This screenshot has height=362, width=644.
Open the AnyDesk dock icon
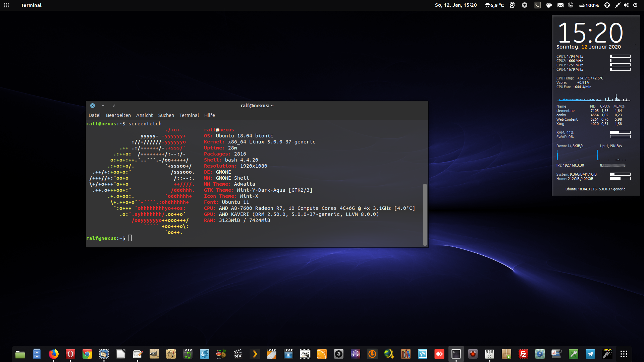click(439, 354)
